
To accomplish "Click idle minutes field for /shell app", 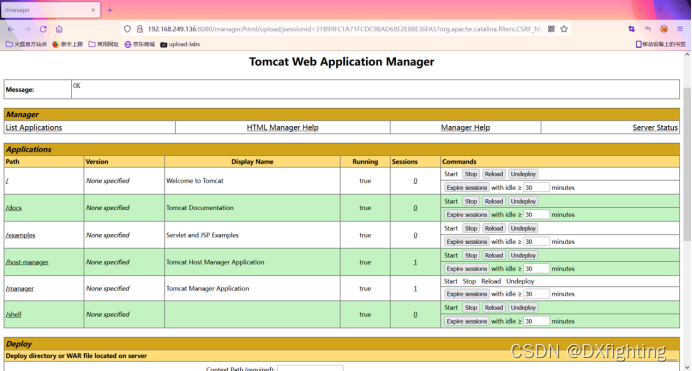I will pos(536,322).
